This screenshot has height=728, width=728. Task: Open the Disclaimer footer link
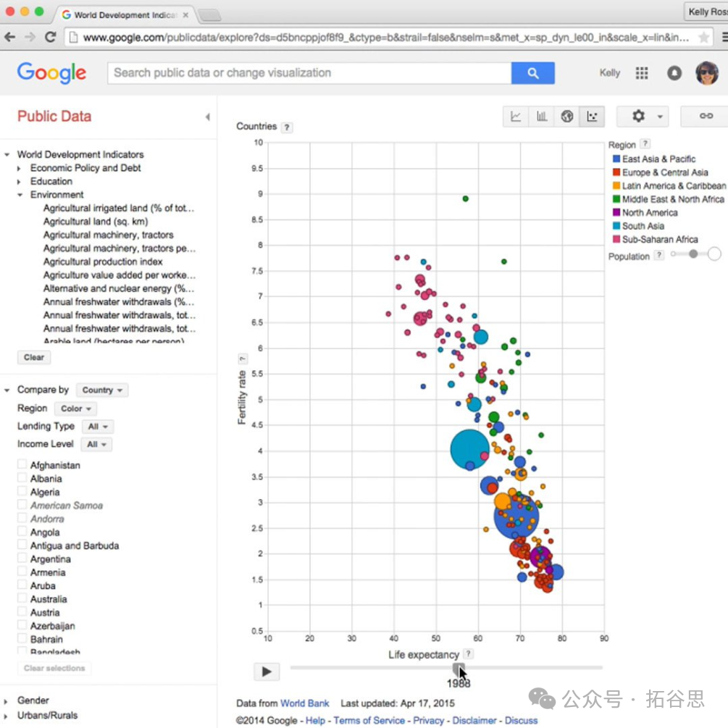point(474,720)
